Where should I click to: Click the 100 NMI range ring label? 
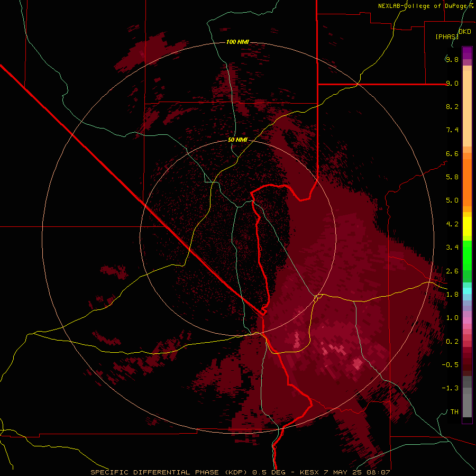point(237,42)
